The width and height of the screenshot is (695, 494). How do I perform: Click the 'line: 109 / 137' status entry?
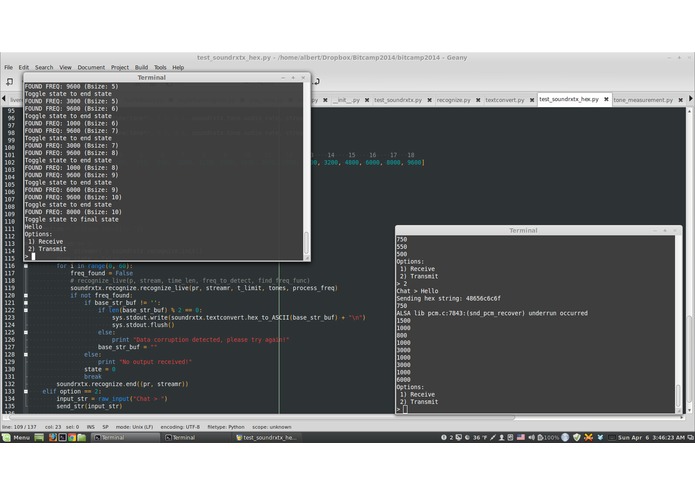click(x=19, y=427)
